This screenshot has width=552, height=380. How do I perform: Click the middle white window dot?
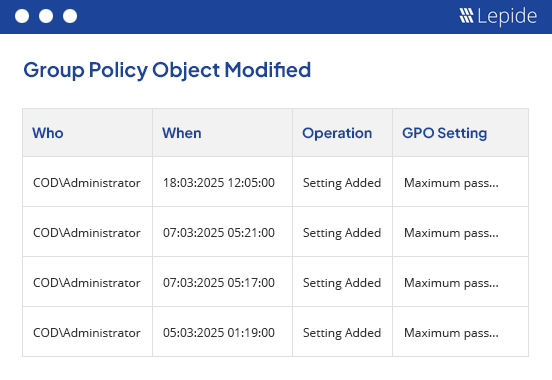tap(46, 16)
